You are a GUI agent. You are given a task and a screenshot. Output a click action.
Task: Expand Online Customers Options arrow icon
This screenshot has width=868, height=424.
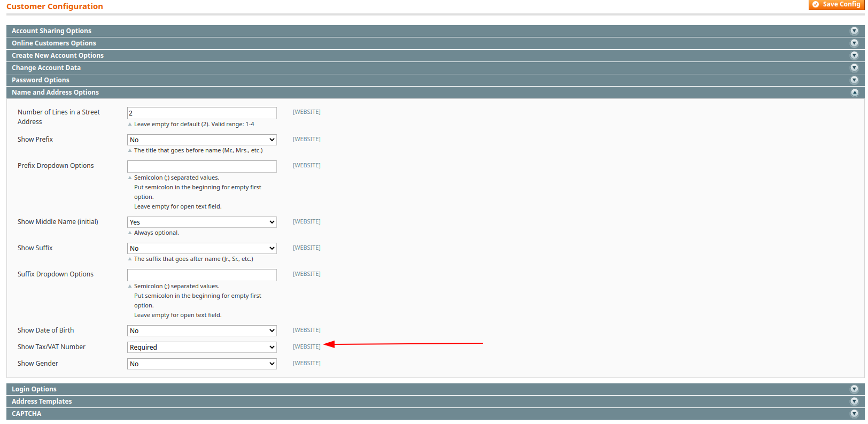[x=854, y=43]
